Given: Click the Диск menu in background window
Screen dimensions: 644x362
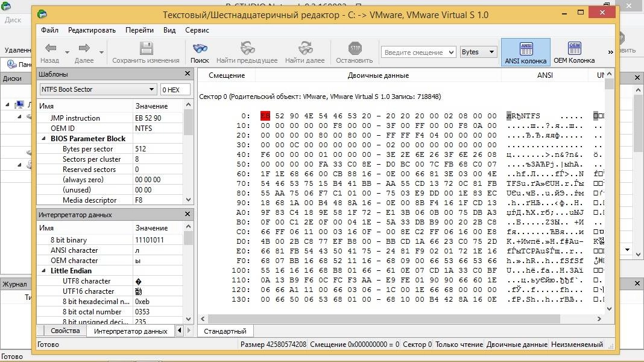Looking at the screenshot, I should click(13, 20).
